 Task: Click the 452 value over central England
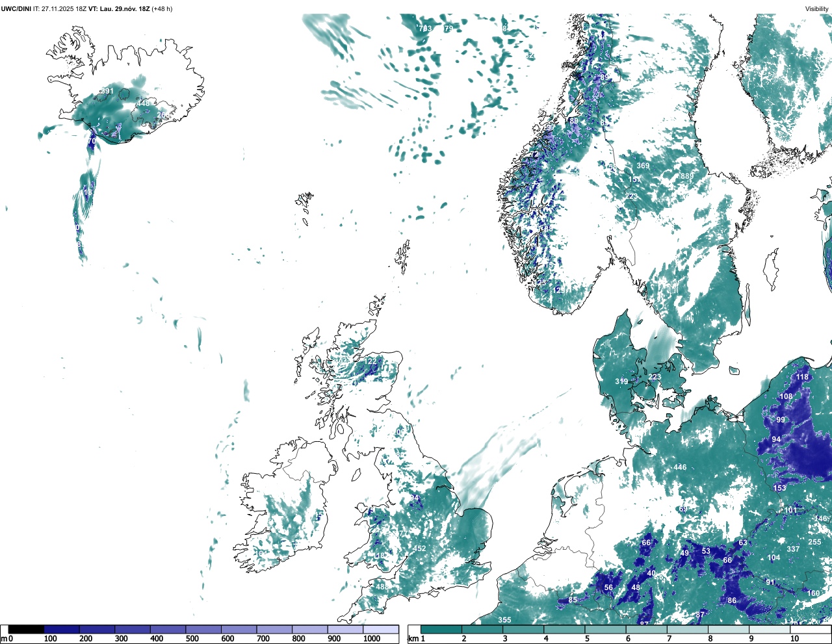point(420,548)
